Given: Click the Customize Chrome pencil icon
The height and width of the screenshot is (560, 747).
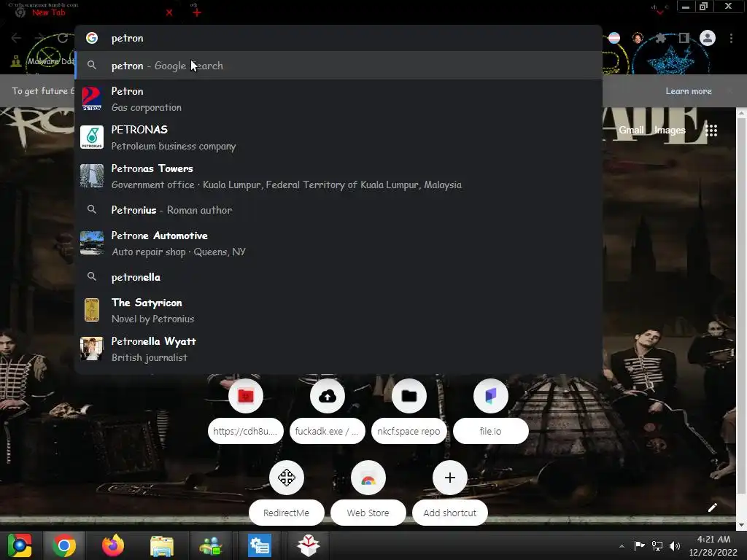Looking at the screenshot, I should (712, 507).
